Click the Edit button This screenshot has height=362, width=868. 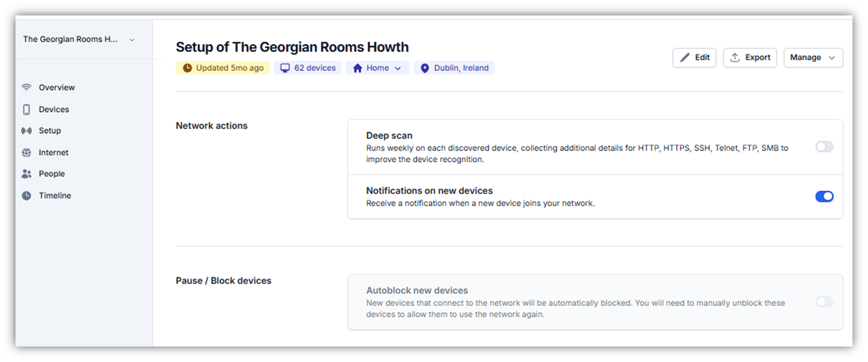point(694,58)
